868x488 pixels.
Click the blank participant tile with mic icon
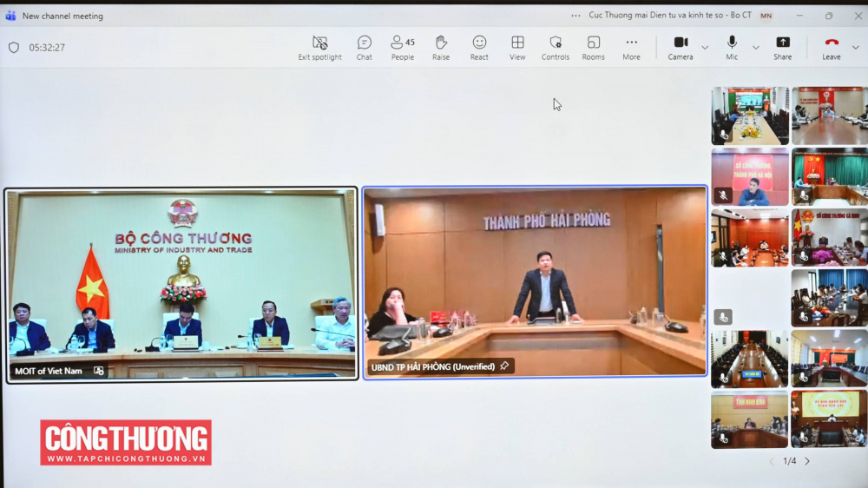[750, 298]
